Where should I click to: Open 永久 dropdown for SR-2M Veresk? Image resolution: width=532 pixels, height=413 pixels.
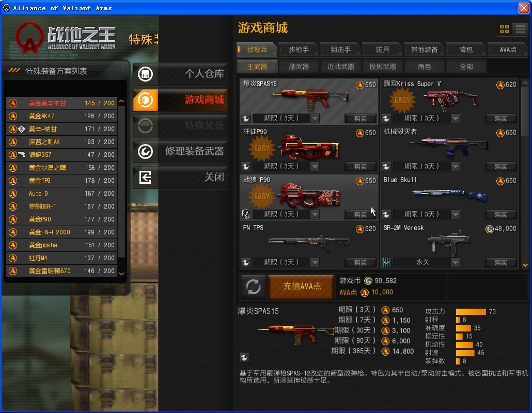pyautogui.click(x=456, y=262)
